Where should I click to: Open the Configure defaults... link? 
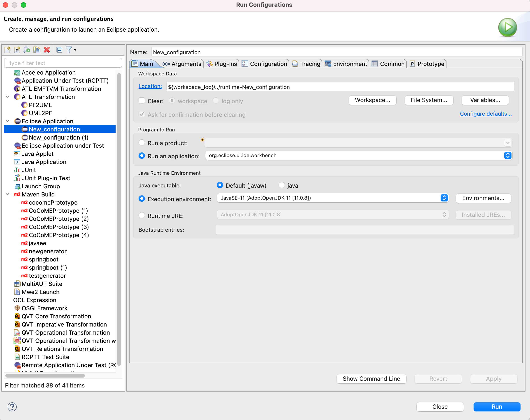(486, 114)
